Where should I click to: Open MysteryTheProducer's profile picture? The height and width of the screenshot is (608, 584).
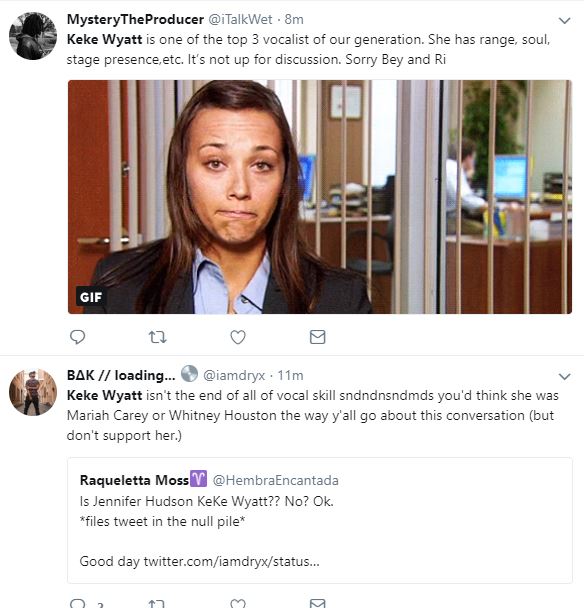point(33,36)
